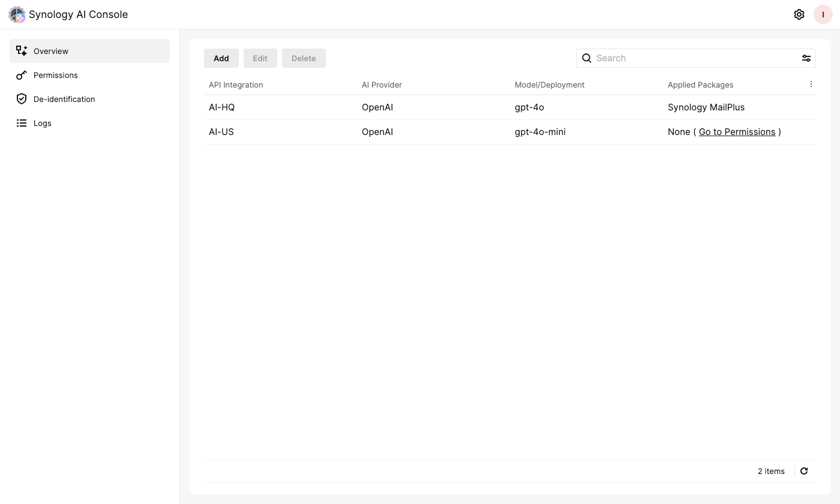Click the Synology AI Console logo

(x=17, y=14)
